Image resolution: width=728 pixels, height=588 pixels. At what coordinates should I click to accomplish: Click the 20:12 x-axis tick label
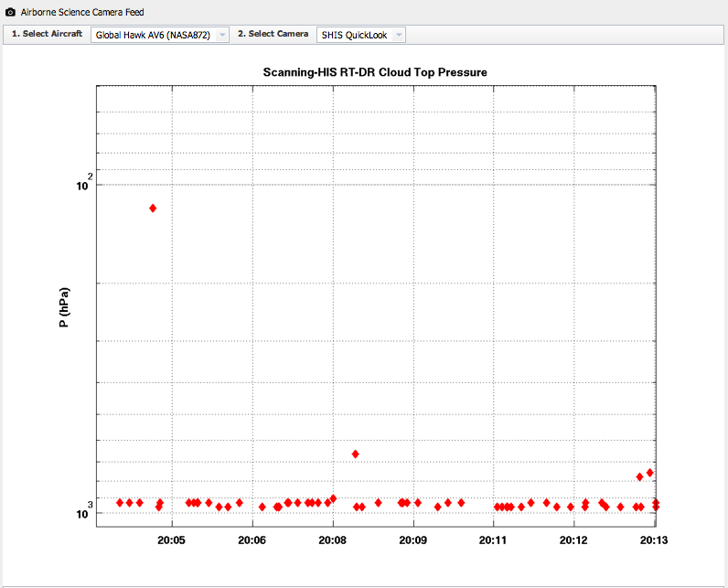(x=574, y=540)
